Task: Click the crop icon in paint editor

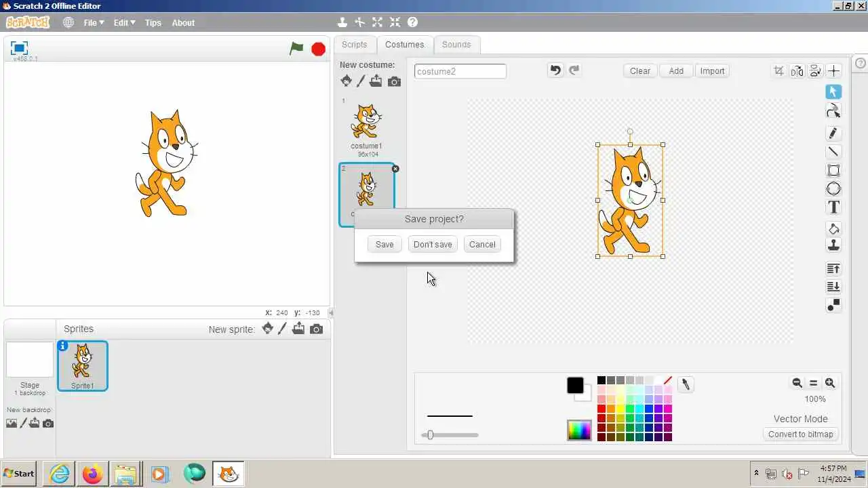Action: tap(778, 70)
